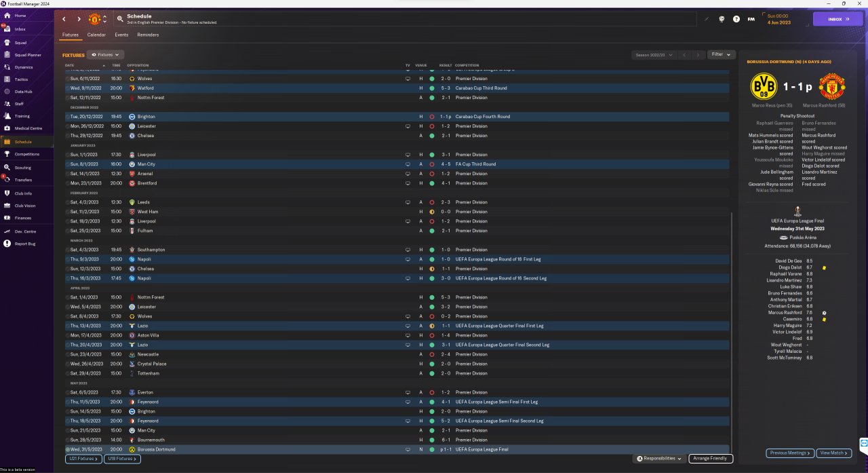Open the Home sidebar icon
Image resolution: width=868 pixels, height=473 pixels.
(7, 16)
